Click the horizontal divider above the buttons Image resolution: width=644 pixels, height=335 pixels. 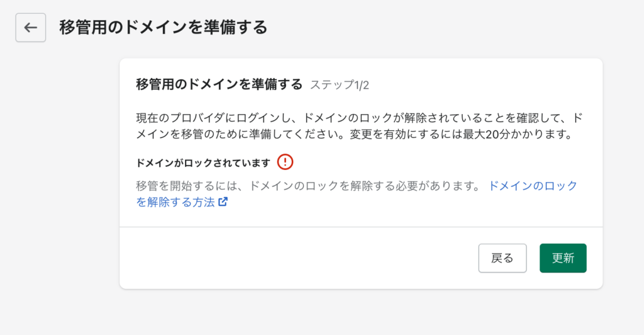(361, 227)
